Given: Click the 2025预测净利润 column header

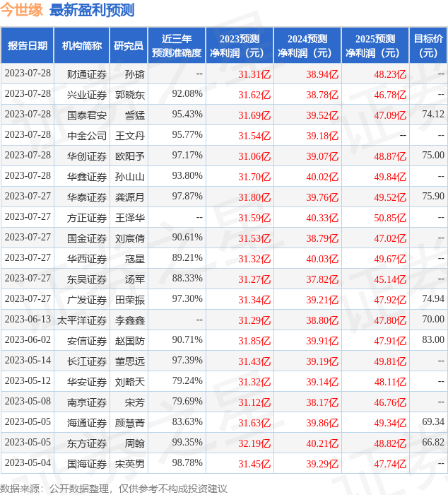Looking at the screenshot, I should pos(375,45).
